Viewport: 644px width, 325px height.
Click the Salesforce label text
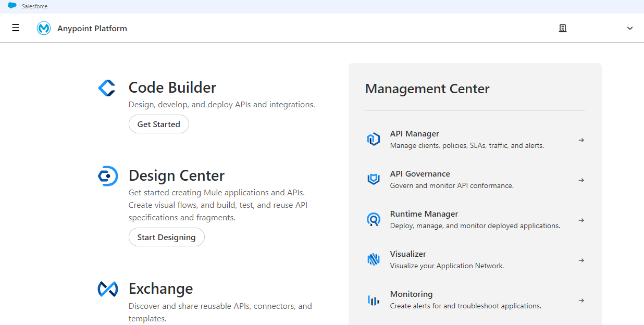pyautogui.click(x=34, y=6)
